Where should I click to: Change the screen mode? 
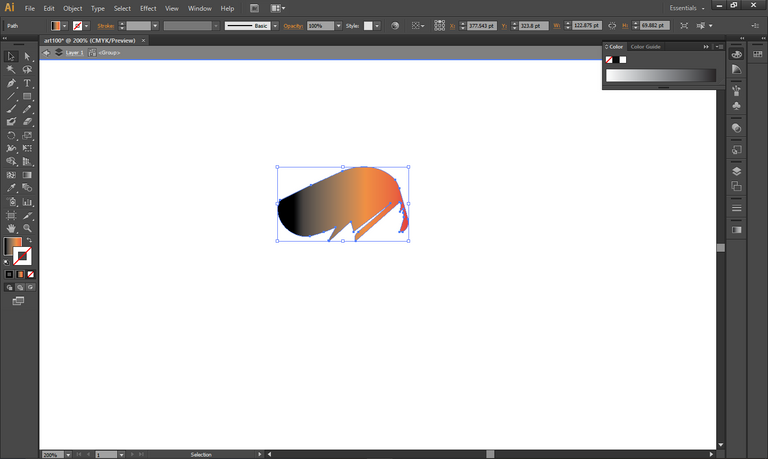pos(18,301)
